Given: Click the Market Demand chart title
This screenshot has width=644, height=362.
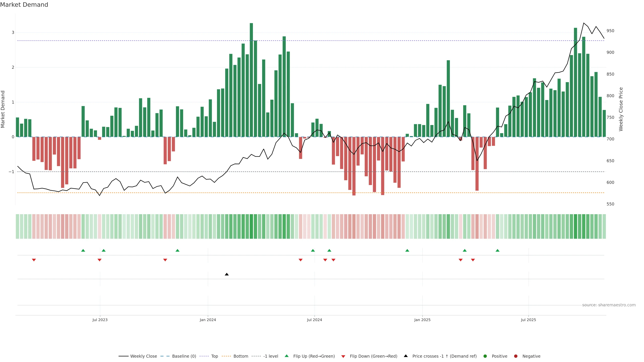Looking at the screenshot, I should tap(24, 5).
